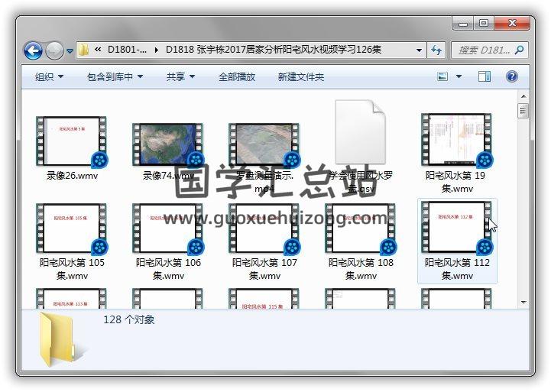Open recent pages dropdown arrow

pyautogui.click(x=70, y=51)
